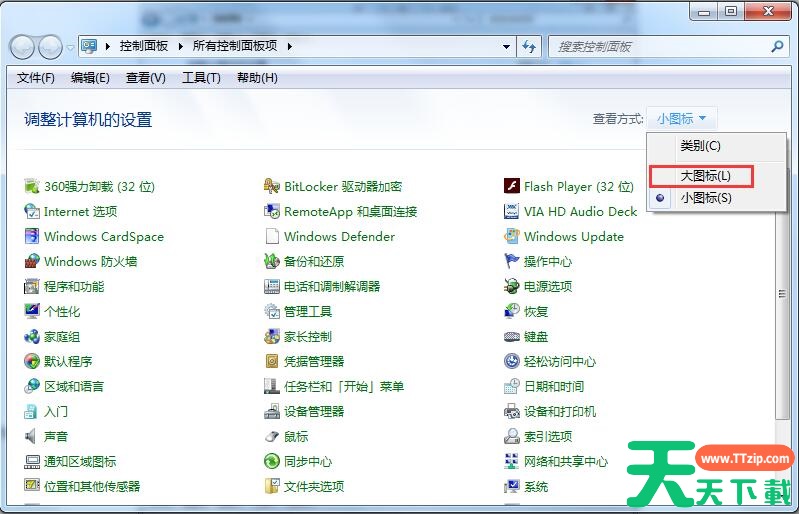Open the 360强力卸载 icon
This screenshot has width=799, height=514.
[32, 186]
